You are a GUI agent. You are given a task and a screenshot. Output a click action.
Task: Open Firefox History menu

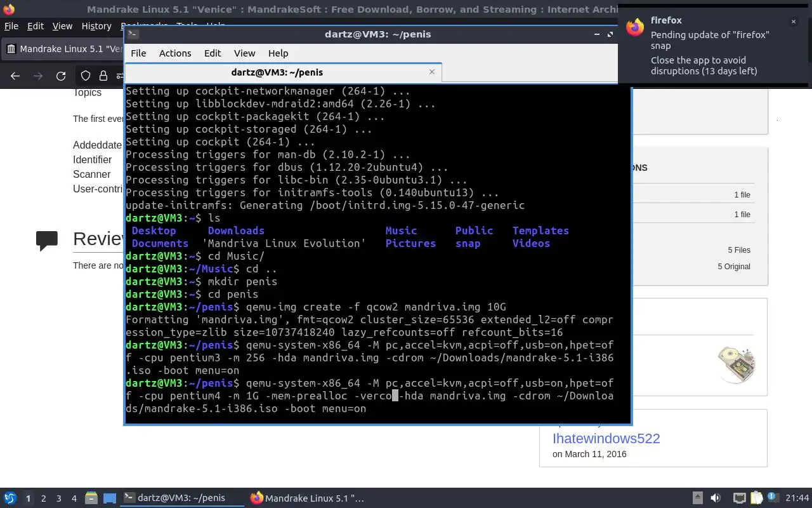96,26
